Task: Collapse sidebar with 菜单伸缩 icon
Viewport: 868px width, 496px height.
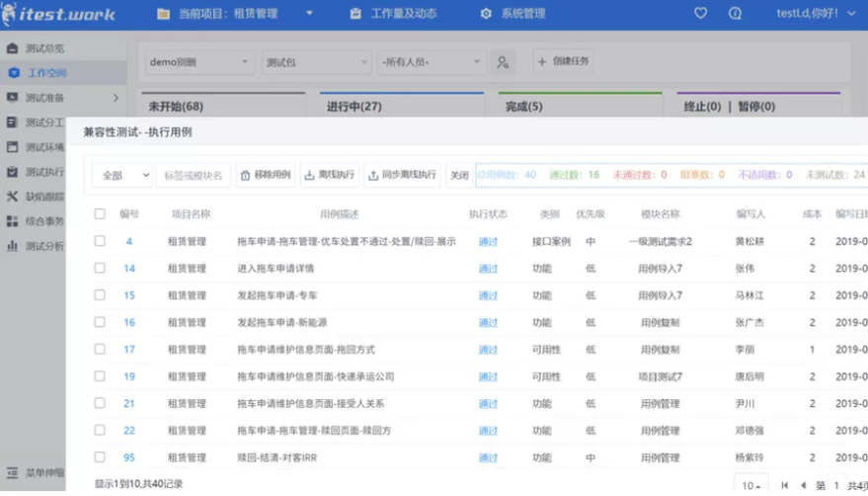Action: coord(12,472)
